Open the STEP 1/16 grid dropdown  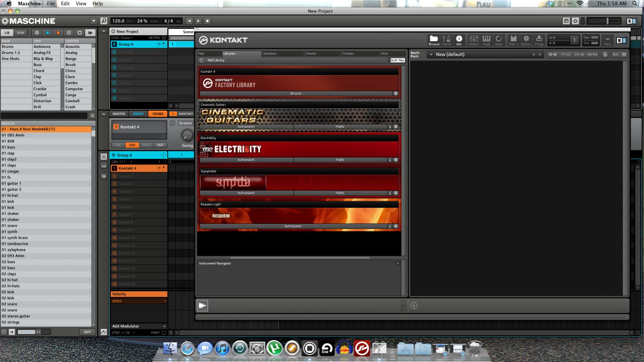(x=123, y=333)
